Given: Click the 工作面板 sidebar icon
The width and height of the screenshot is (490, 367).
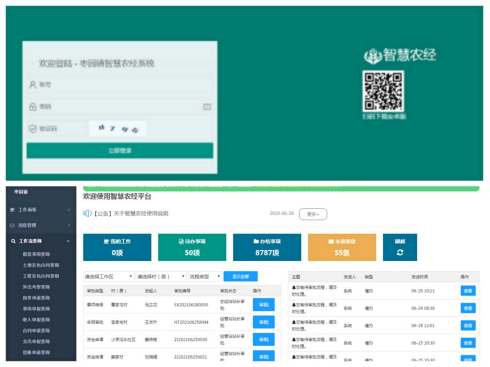Looking at the screenshot, I should point(13,210).
